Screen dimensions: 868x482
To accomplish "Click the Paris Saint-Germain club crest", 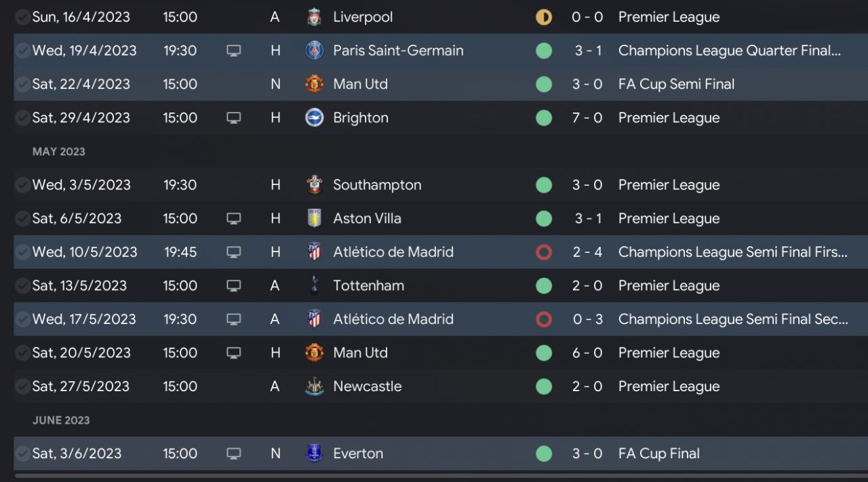I will coord(314,50).
